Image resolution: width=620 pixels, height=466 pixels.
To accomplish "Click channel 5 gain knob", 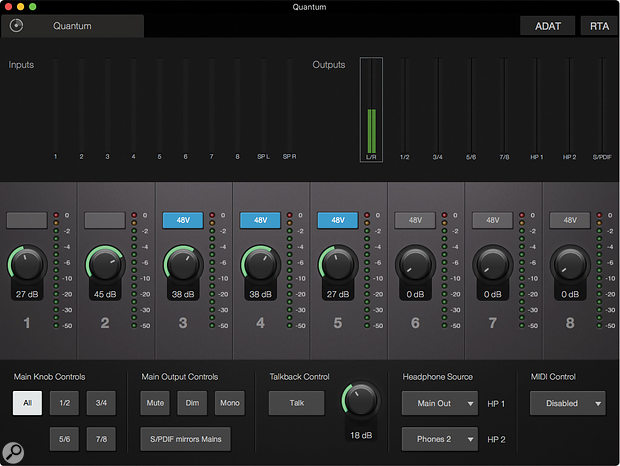I will (x=338, y=264).
